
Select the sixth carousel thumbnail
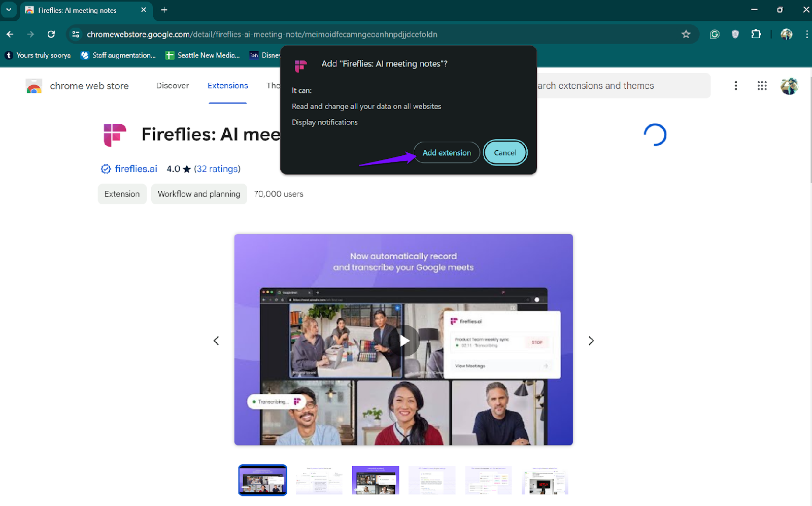545,480
